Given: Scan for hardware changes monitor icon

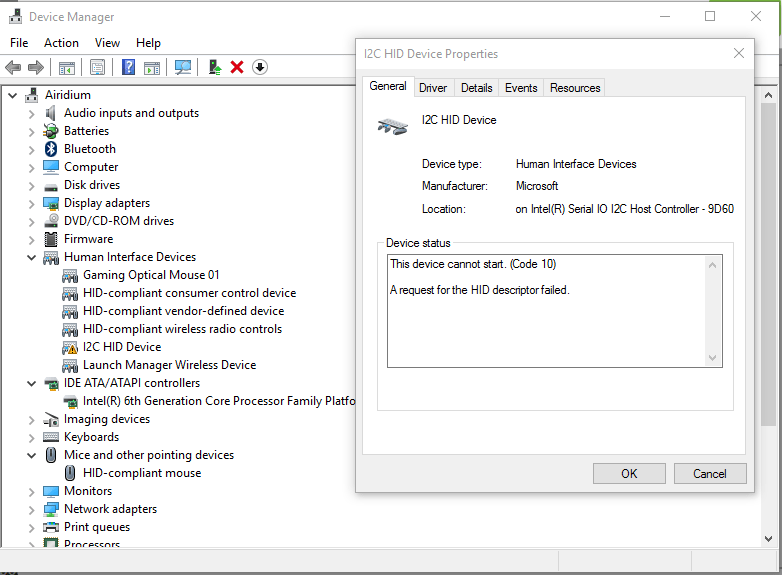Looking at the screenshot, I should pos(183,67).
